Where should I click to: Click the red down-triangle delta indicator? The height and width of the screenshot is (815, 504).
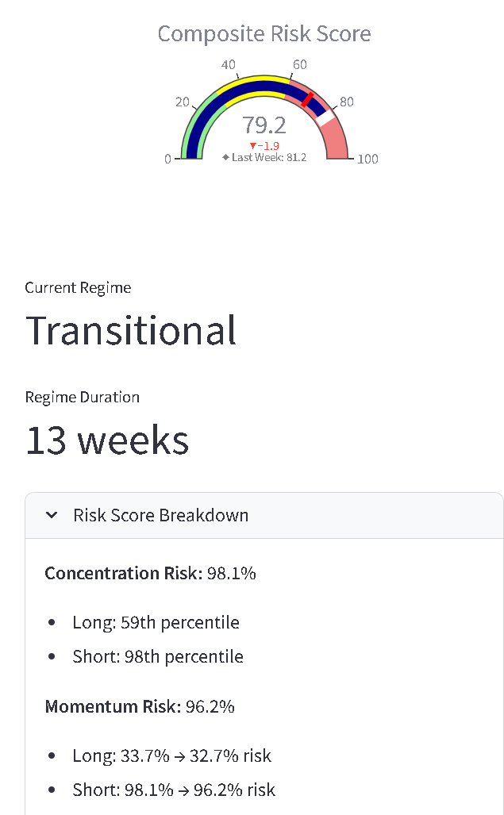(x=253, y=146)
